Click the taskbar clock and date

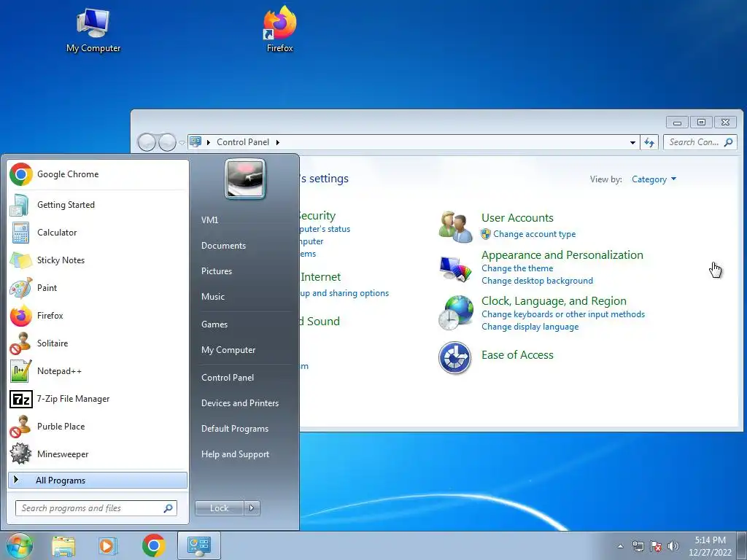[x=710, y=546]
